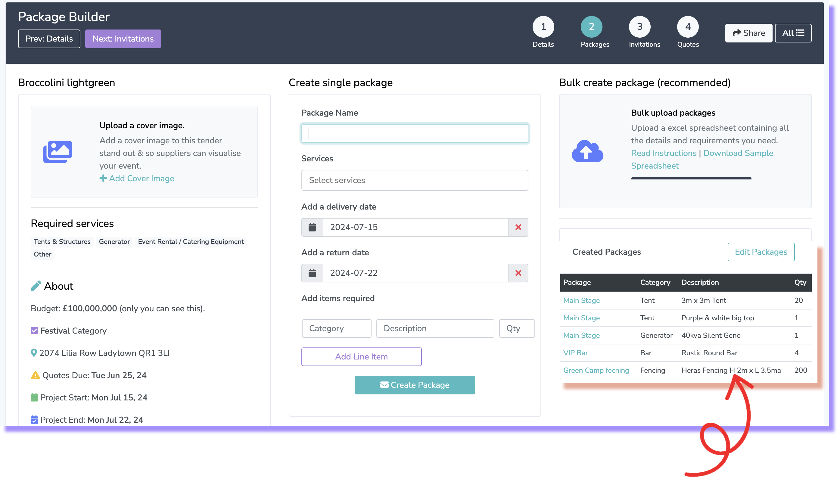Click the Fencing category cell
Screen dimensions: 837x504
[x=652, y=370]
